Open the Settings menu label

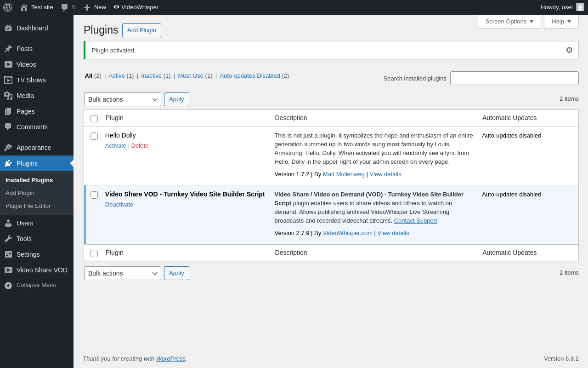[x=28, y=254]
